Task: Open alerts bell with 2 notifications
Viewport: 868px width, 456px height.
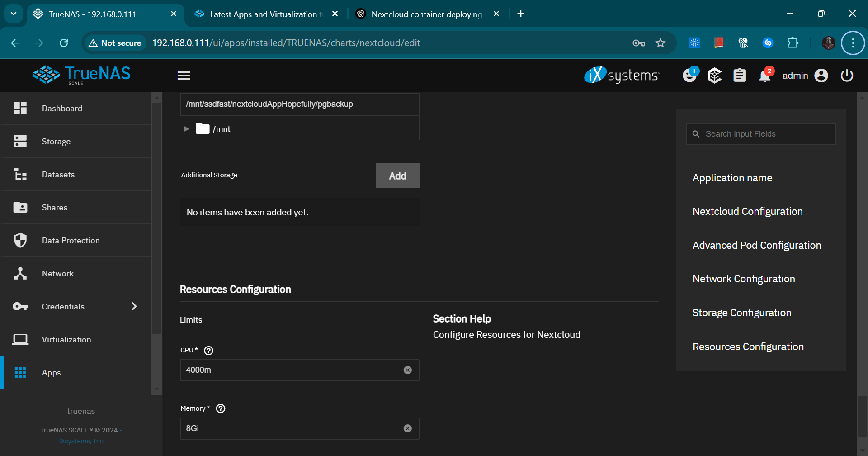Action: pos(765,75)
